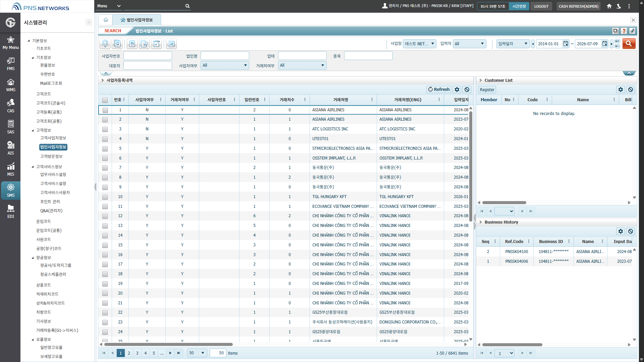
Task: Open the 입력일자 date type dropdown
Action: (513, 44)
